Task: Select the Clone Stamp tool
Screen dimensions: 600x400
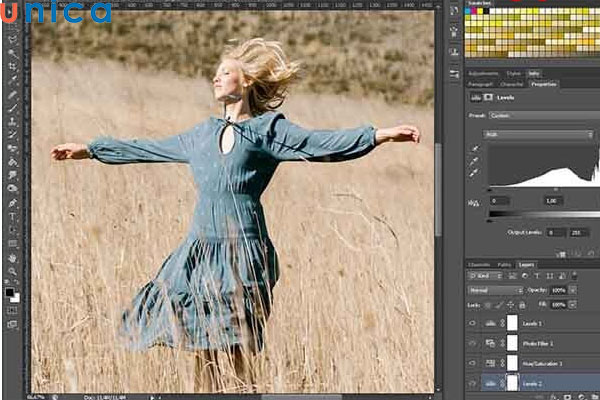Action: click(13, 122)
